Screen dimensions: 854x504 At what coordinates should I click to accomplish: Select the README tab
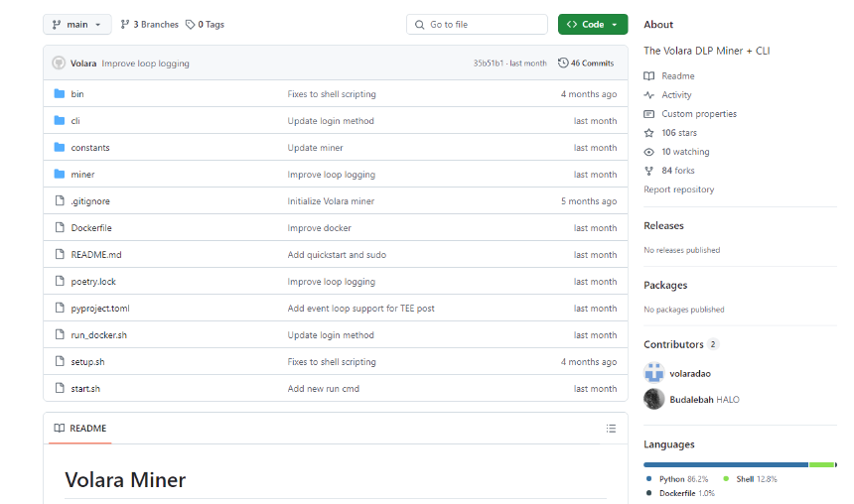coord(80,429)
